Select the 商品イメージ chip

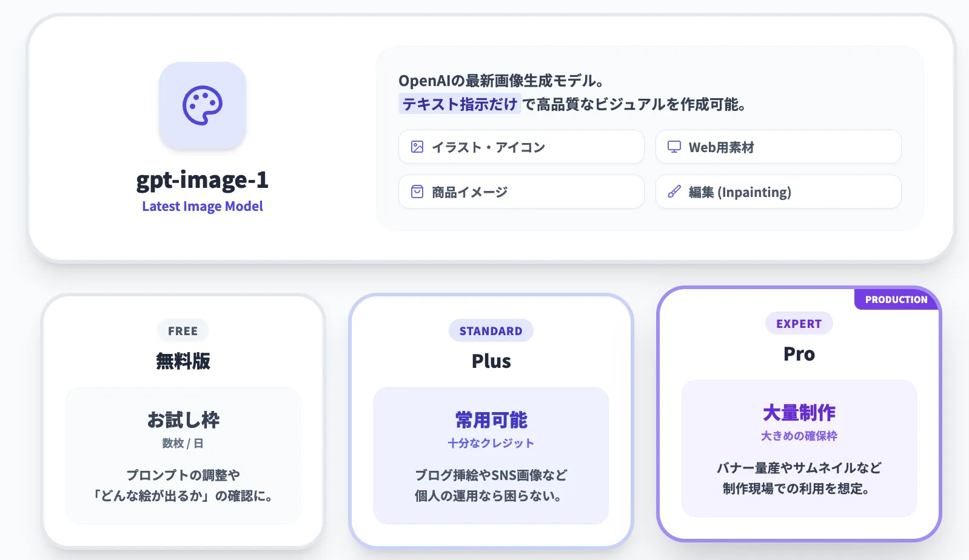(x=521, y=192)
